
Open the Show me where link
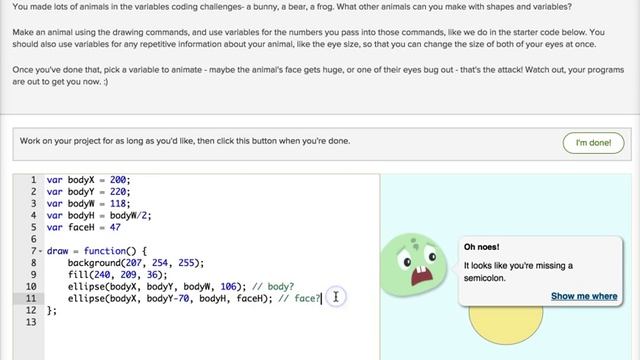point(584,296)
